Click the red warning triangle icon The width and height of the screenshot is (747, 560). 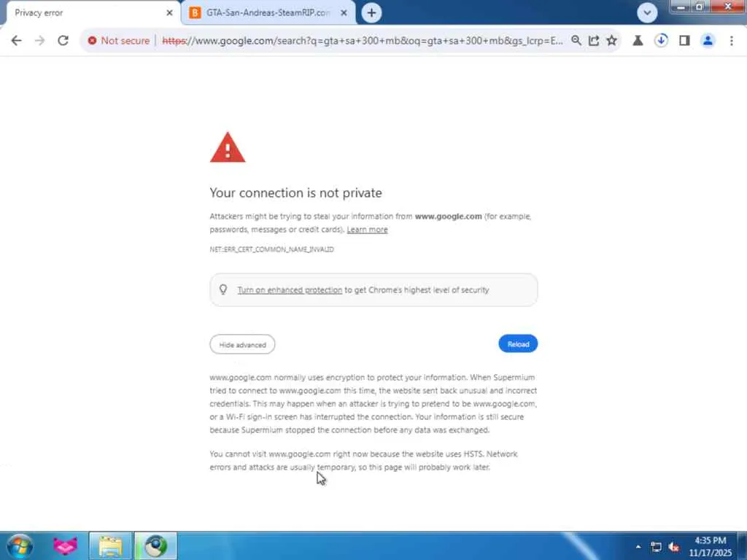228,147
